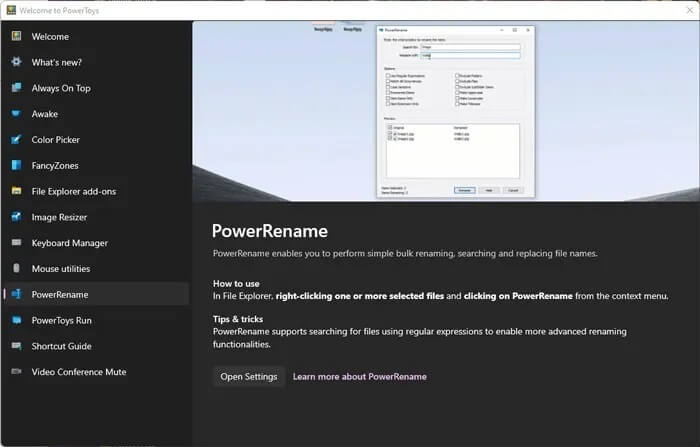Select Always On Top in sidebar
Screen dimensions: 700x447
click(95, 88)
